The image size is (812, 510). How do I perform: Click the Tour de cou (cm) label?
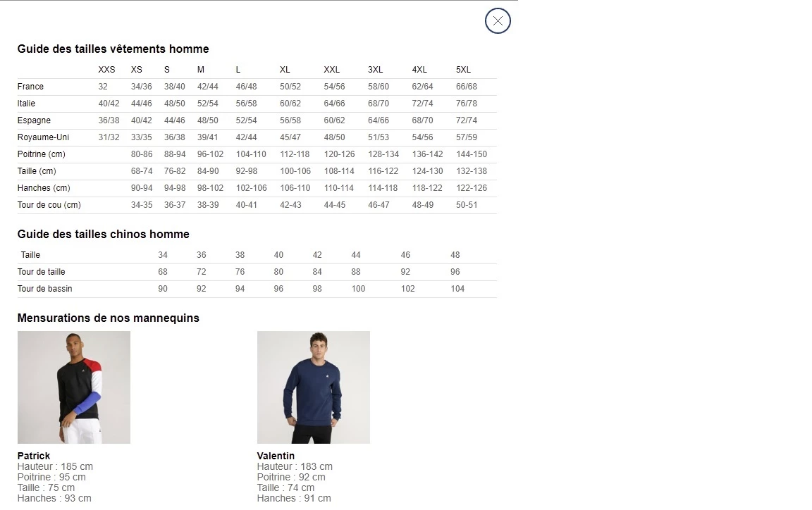click(x=49, y=205)
